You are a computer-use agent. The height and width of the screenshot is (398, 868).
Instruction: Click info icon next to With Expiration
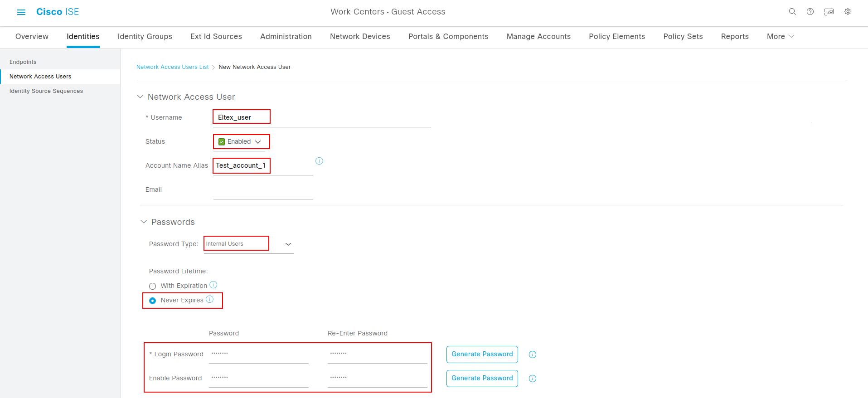pos(213,285)
